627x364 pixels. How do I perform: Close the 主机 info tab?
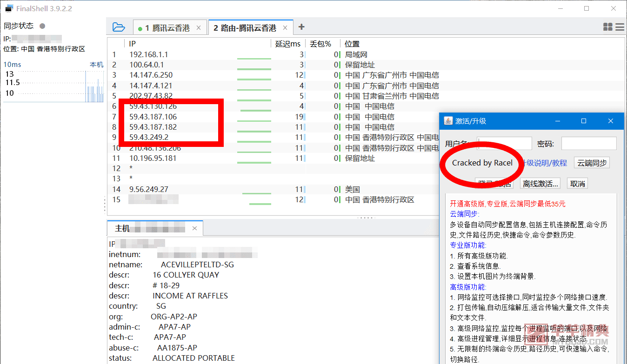[x=195, y=228]
